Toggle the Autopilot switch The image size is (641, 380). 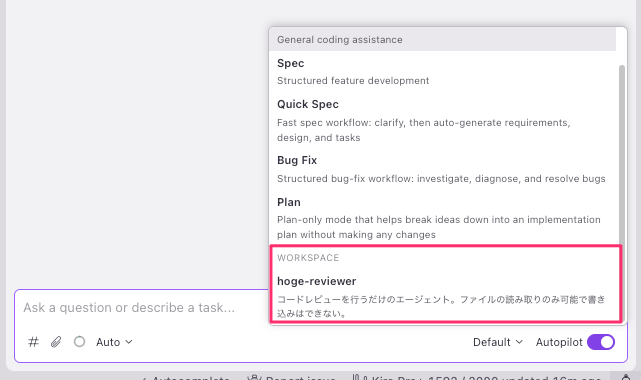point(601,342)
